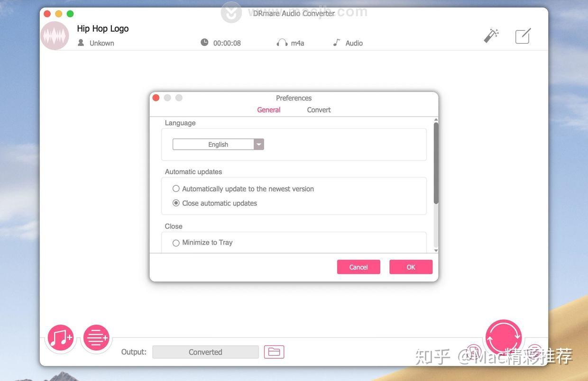Click the add playlist menu icon
Screen dimensions: 588x381
[96, 337]
